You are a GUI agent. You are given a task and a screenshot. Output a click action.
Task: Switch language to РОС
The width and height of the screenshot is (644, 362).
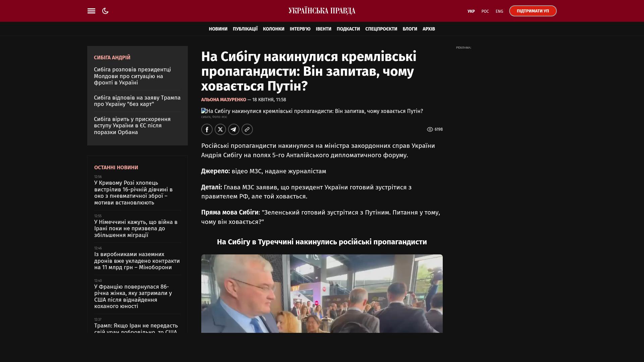tap(485, 11)
